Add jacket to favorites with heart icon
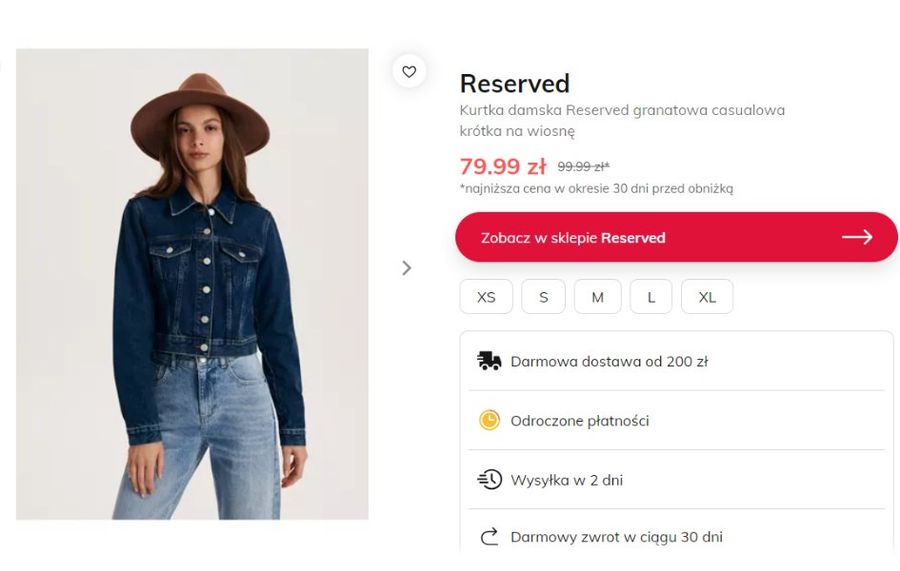Screen dimensions: 900x571 point(409,72)
